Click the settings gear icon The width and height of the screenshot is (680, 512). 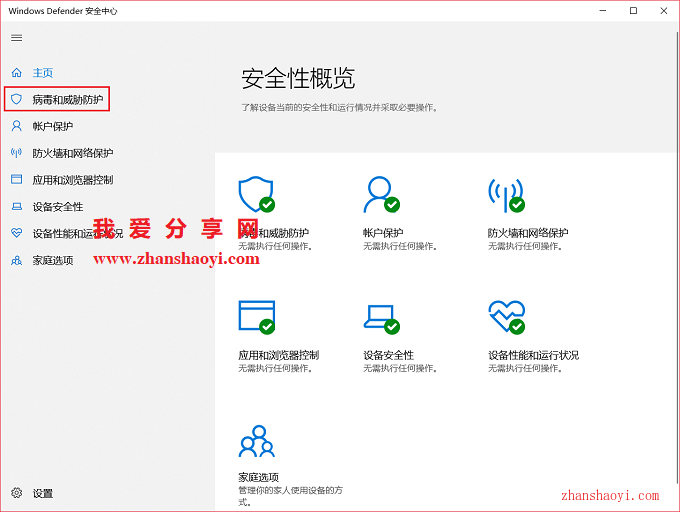(16, 493)
